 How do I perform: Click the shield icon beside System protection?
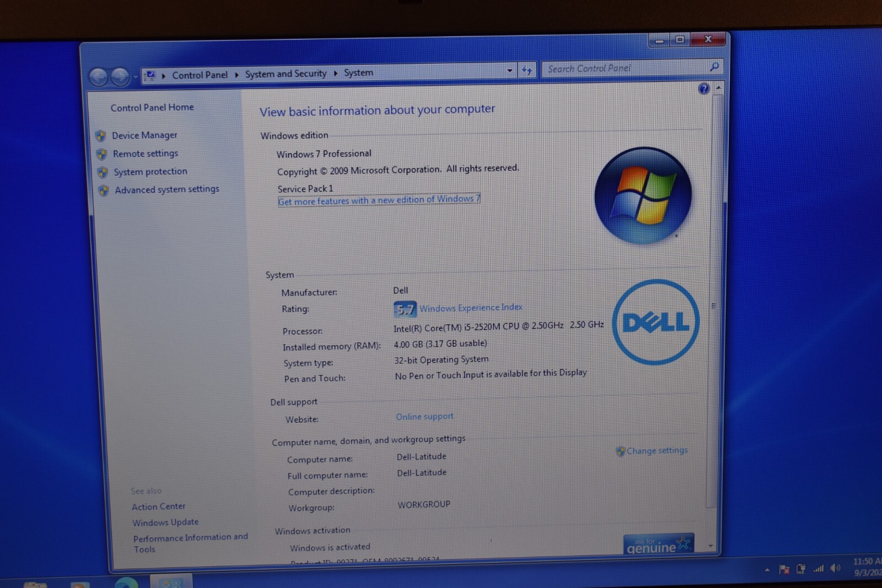[103, 172]
